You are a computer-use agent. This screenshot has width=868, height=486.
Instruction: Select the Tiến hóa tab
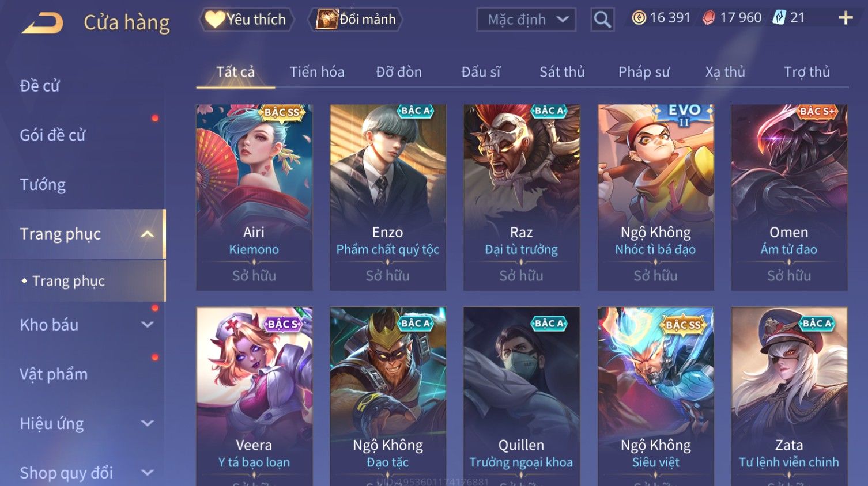coord(317,72)
